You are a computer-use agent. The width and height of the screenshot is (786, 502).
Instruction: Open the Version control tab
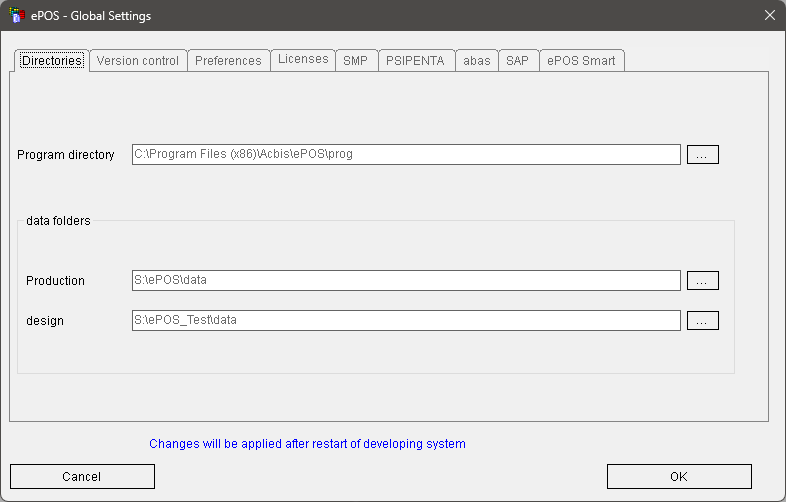138,61
